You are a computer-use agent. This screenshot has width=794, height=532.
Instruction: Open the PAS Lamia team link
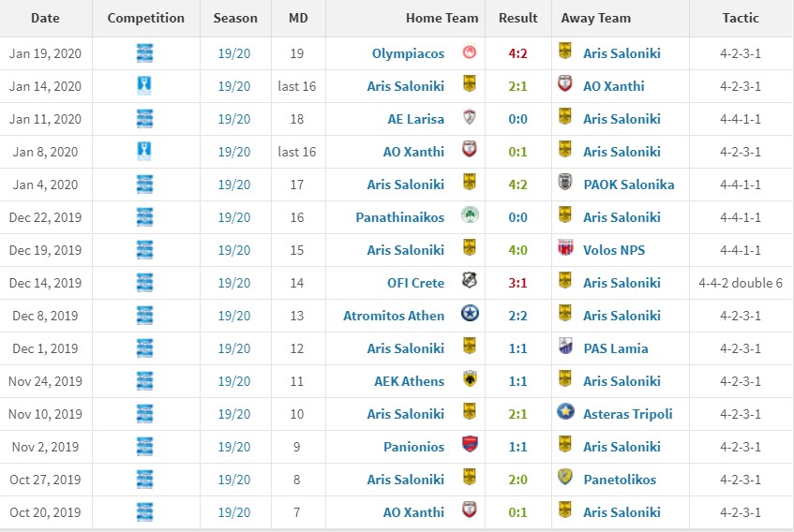click(x=615, y=348)
